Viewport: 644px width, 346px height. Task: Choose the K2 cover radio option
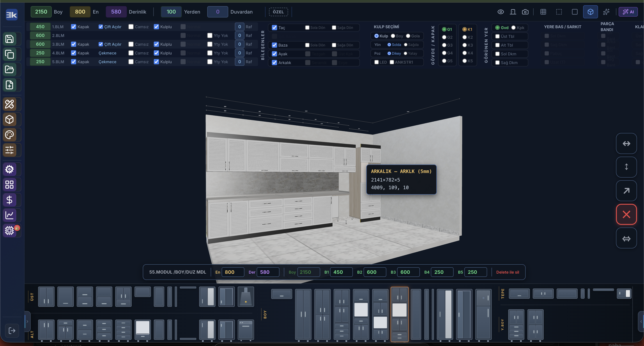tap(465, 37)
